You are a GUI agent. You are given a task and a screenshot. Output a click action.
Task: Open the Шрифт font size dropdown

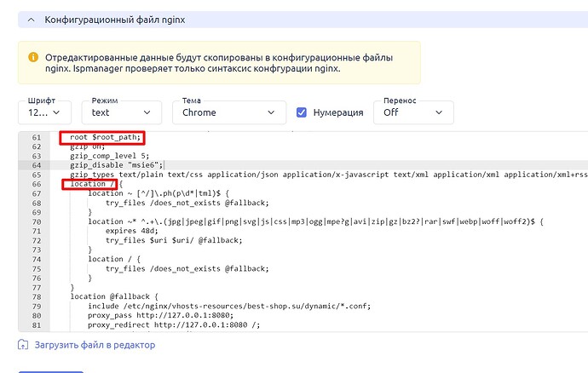pyautogui.click(x=44, y=112)
